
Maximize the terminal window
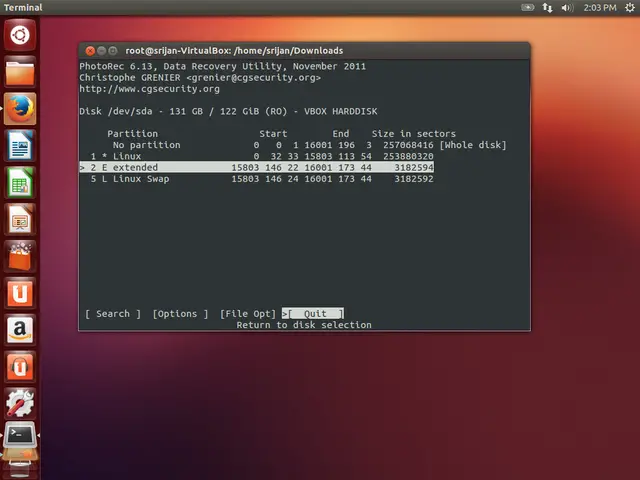tap(113, 51)
